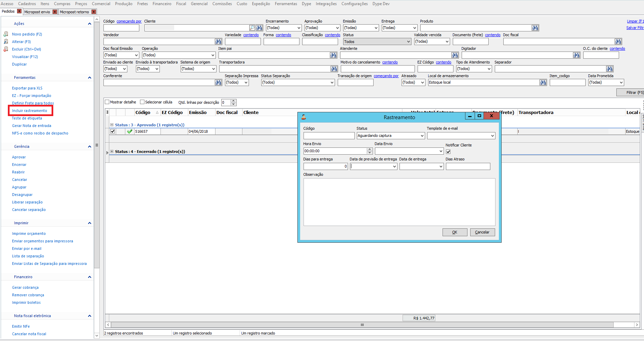Click the grid scrollbar right arrow
The height and width of the screenshot is (341, 644).
[x=637, y=325]
